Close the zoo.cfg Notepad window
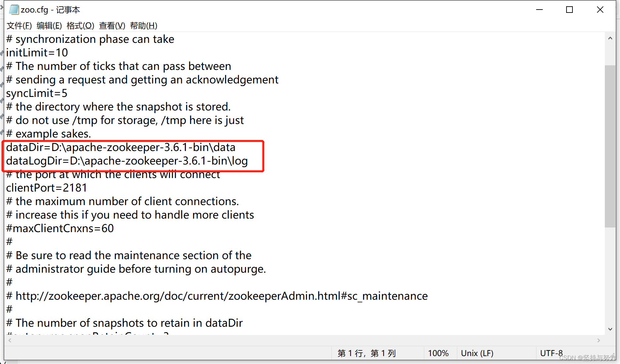Screen dimensions: 620x364 click(600, 10)
